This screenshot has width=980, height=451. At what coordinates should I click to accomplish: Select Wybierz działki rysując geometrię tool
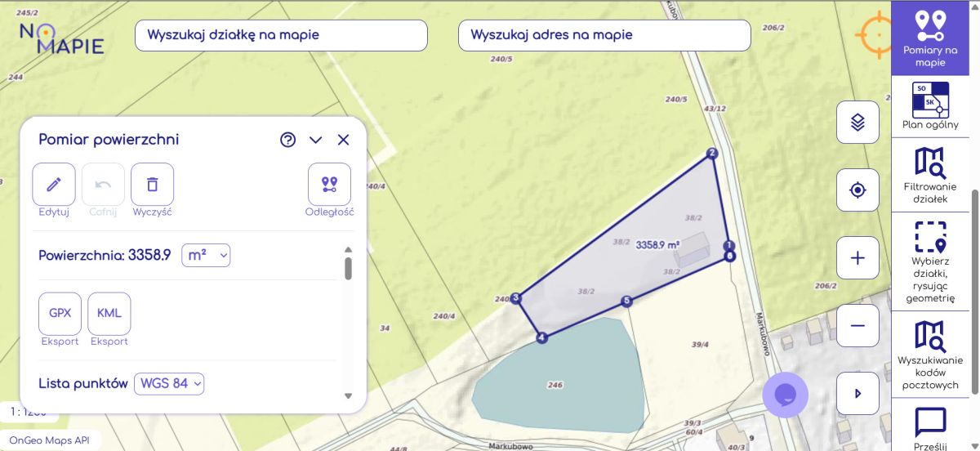click(929, 262)
